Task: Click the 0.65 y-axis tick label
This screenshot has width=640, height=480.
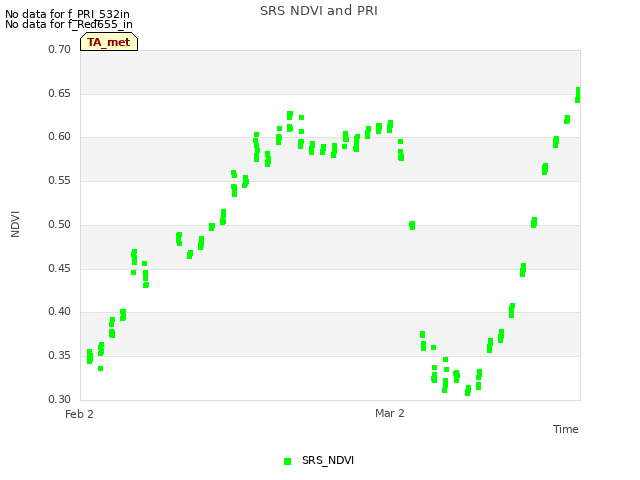Action: click(x=60, y=93)
